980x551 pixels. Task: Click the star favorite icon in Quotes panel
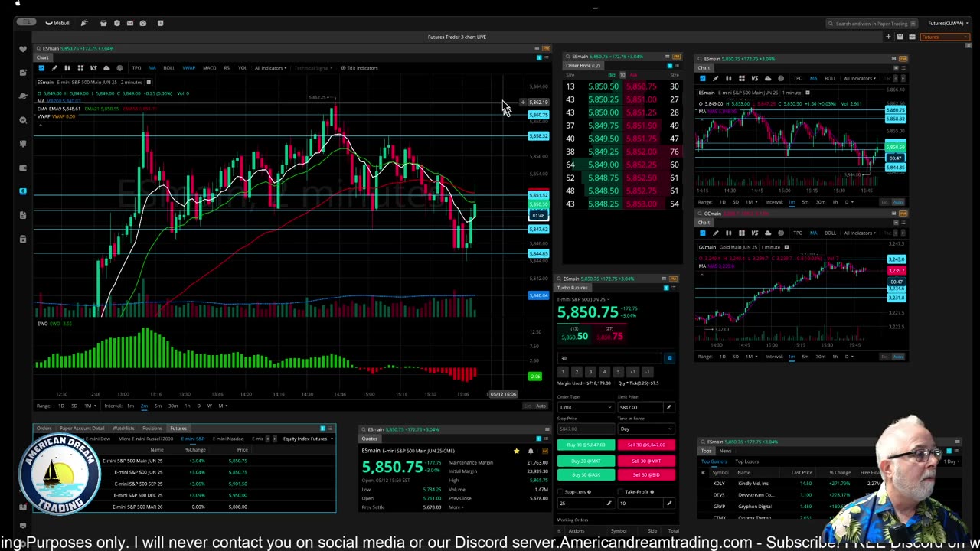(x=516, y=451)
